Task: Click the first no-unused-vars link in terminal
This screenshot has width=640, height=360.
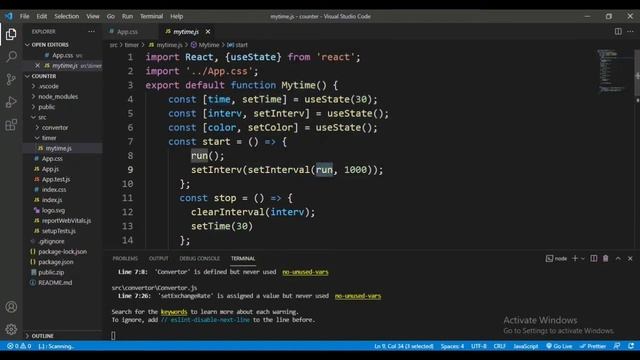Action: tap(305, 272)
